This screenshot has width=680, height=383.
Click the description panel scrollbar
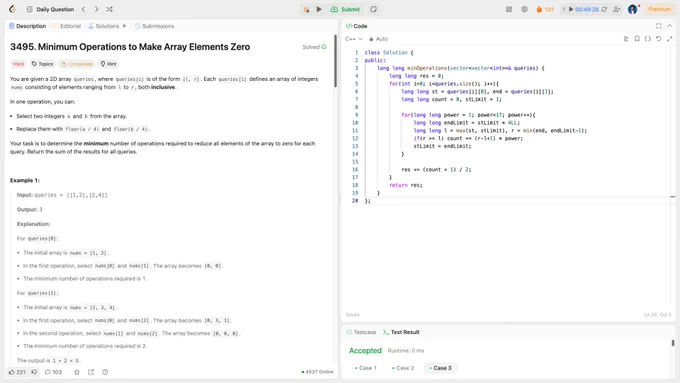335,61
